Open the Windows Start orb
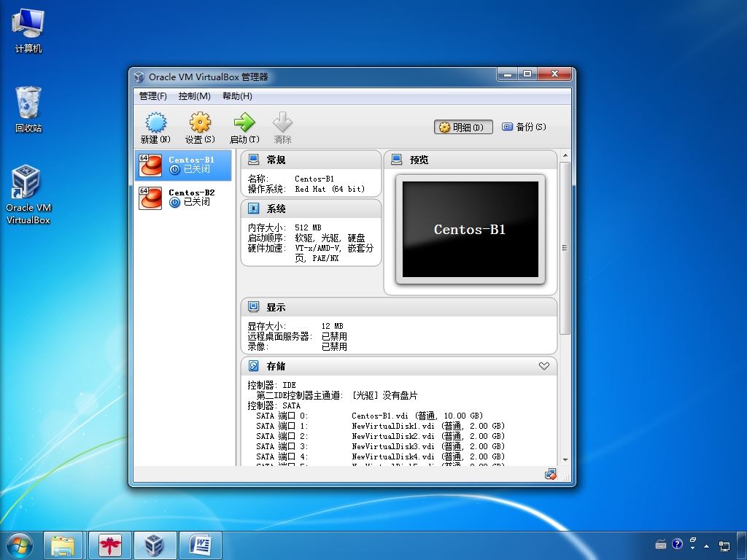Image resolution: width=747 pixels, height=560 pixels. (20, 545)
